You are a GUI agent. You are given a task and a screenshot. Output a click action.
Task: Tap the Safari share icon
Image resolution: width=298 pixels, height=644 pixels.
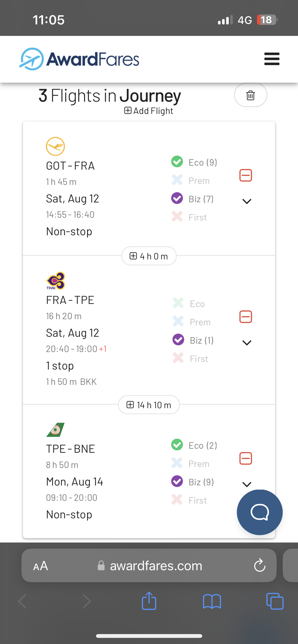pos(149,601)
